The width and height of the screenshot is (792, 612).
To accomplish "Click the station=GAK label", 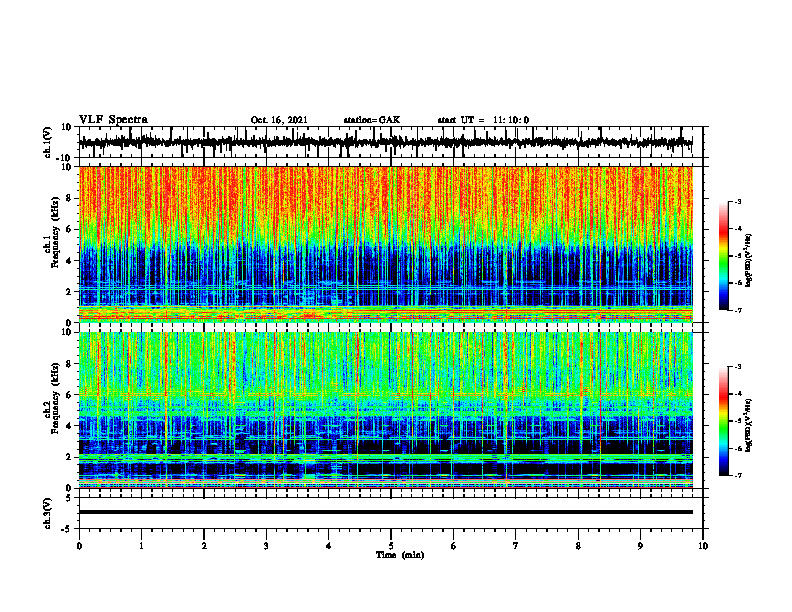I will [372, 120].
